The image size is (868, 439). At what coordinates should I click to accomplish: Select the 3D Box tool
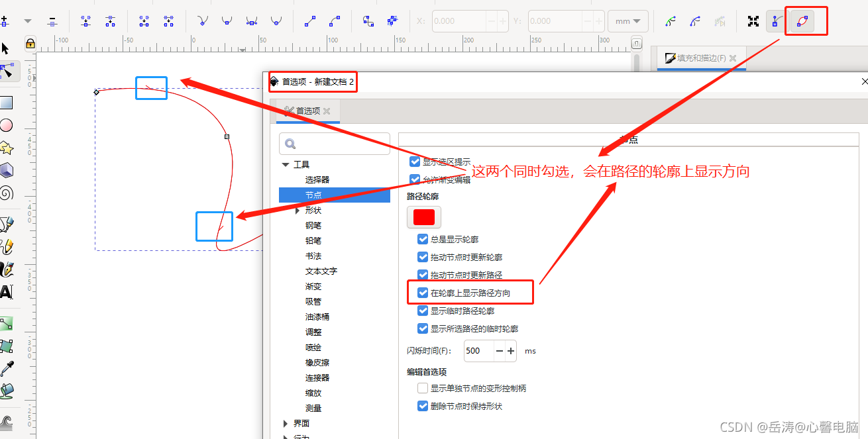6,170
